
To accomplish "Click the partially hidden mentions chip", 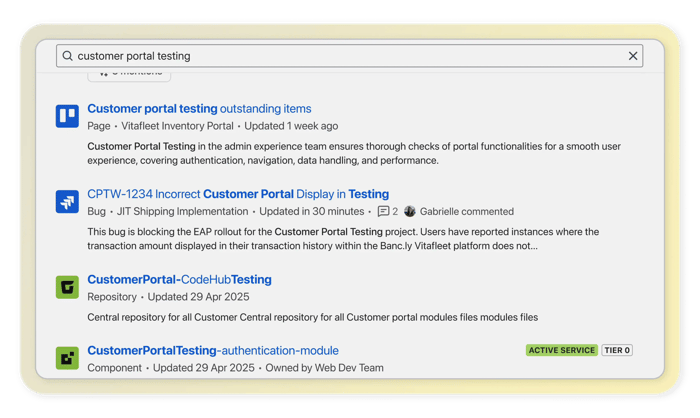I will [x=128, y=73].
